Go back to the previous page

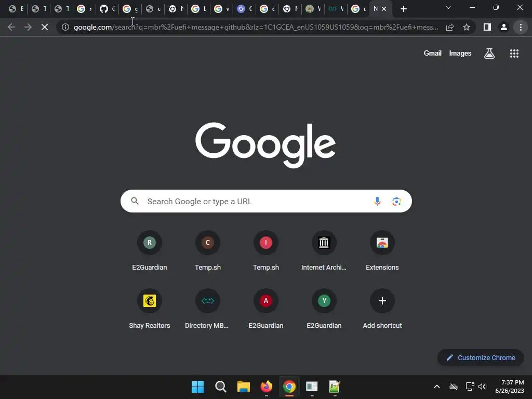pos(11,27)
